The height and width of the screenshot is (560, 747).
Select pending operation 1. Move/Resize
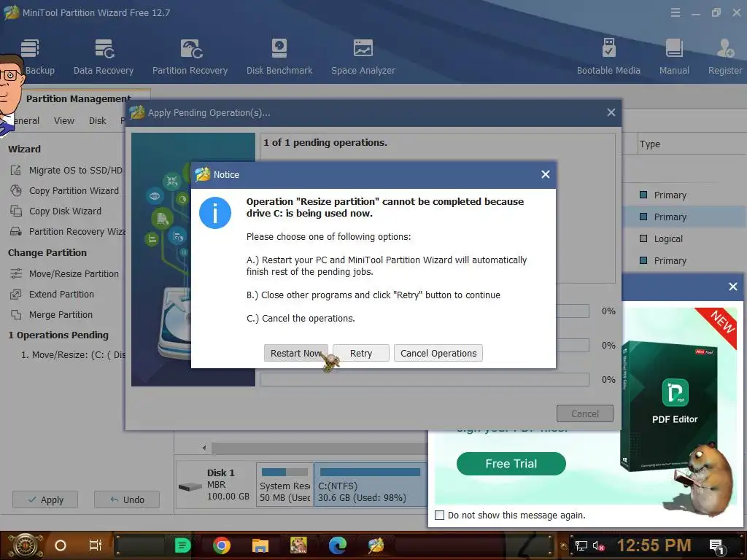(x=74, y=355)
